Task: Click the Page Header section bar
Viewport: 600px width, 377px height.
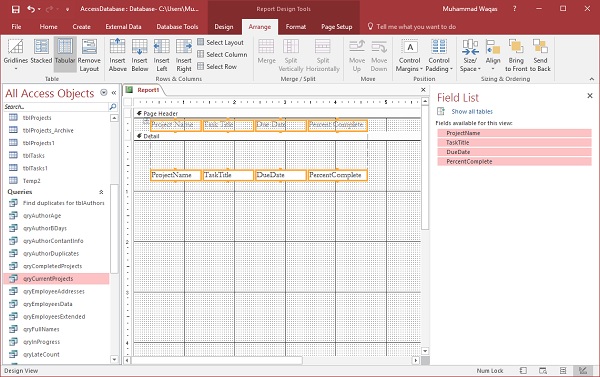Action: pos(277,113)
